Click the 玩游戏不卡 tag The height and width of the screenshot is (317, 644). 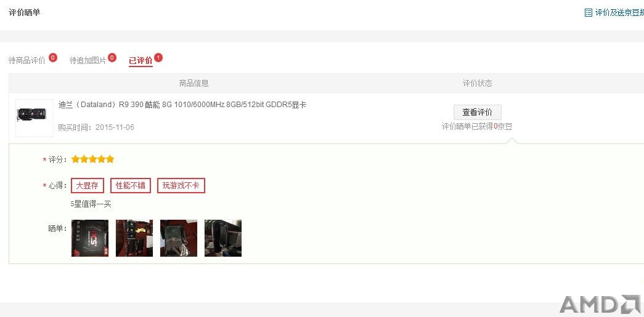coord(181,185)
